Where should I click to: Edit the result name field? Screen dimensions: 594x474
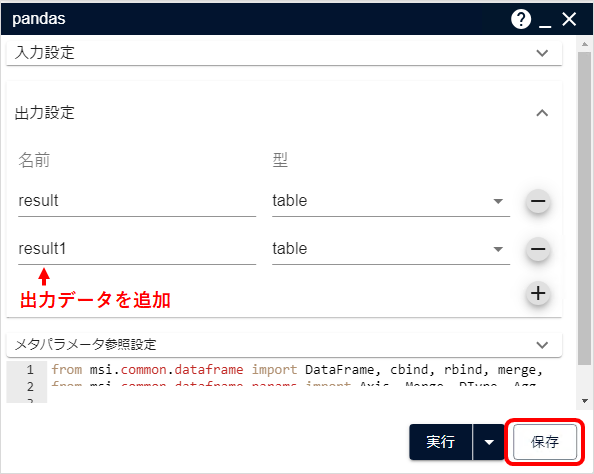[x=137, y=201]
